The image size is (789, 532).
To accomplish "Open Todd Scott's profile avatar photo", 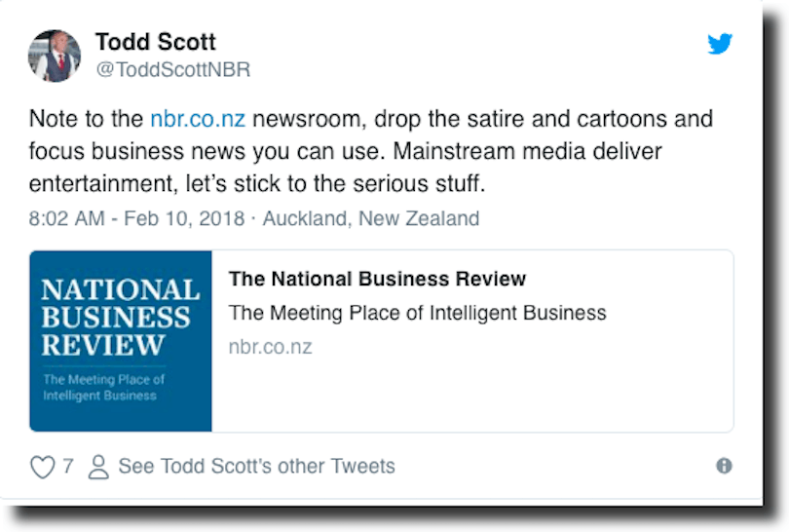I will 54,56.
